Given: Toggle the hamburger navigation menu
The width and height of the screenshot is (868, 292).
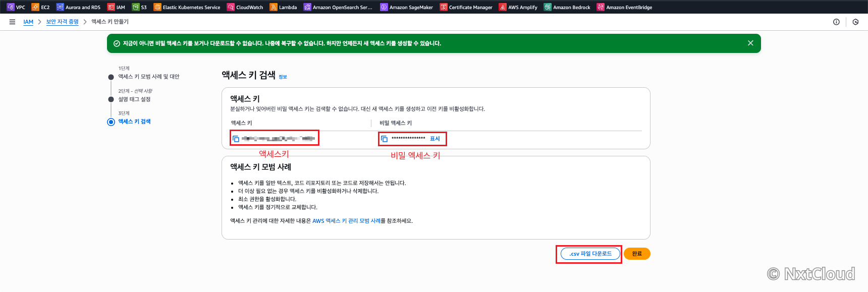Looking at the screenshot, I should [x=12, y=22].
